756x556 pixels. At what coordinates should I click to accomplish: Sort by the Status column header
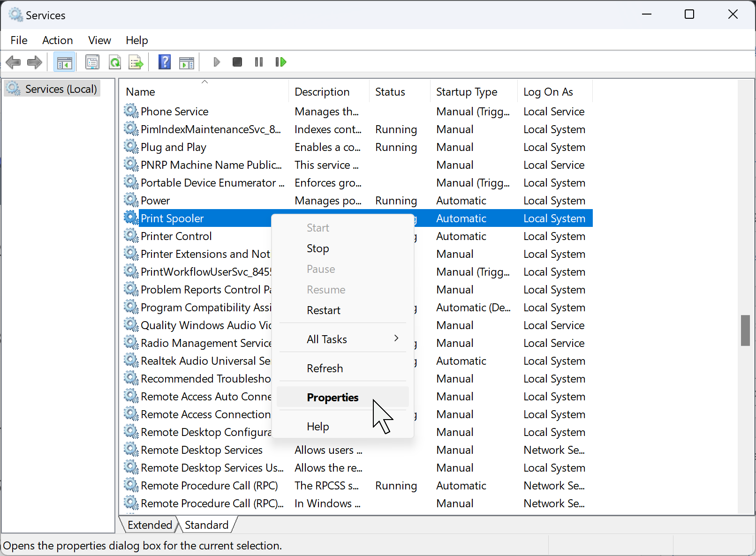coord(400,92)
